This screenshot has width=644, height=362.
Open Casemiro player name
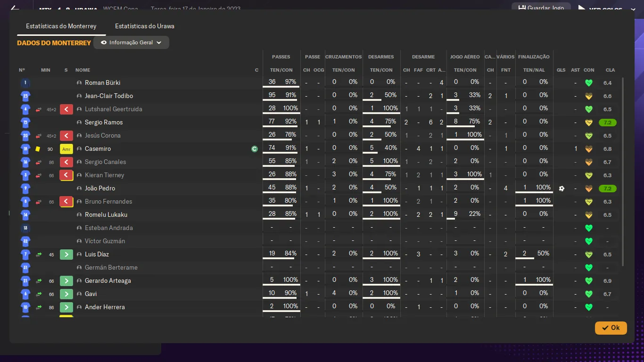98,149
